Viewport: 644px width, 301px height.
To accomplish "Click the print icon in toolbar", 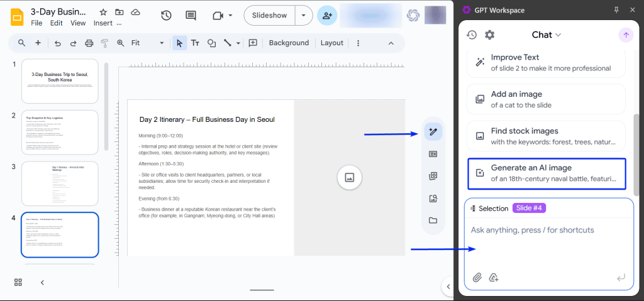I will (89, 43).
